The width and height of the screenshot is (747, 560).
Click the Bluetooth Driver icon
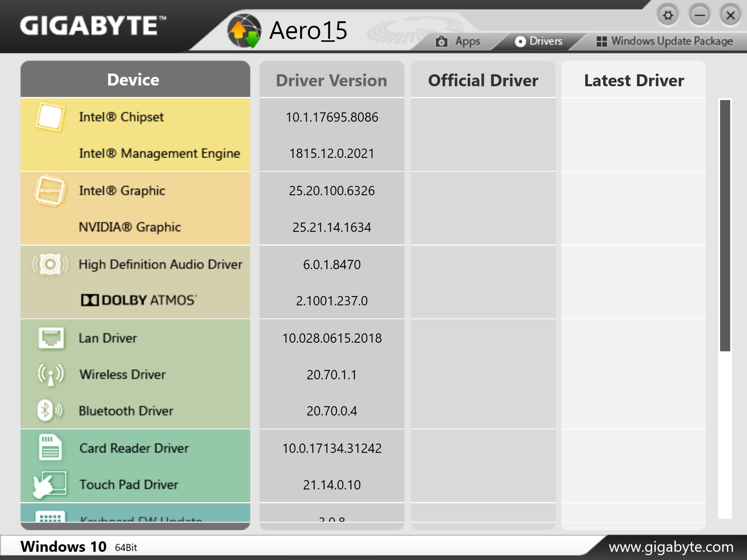coord(50,411)
